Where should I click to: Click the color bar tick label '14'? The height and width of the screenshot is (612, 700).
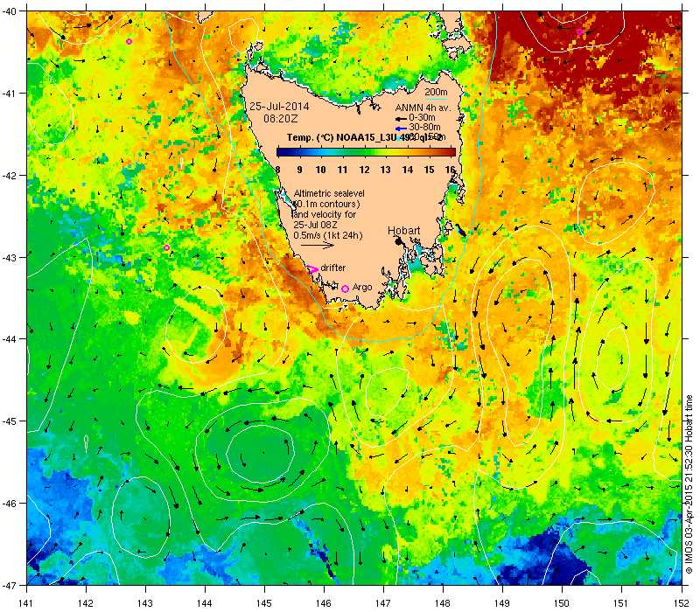tap(408, 170)
